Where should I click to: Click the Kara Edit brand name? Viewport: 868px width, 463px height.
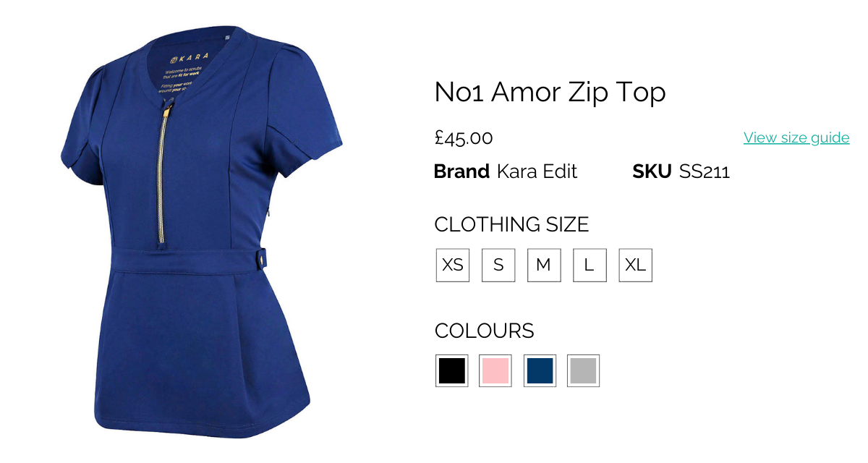coord(537,171)
